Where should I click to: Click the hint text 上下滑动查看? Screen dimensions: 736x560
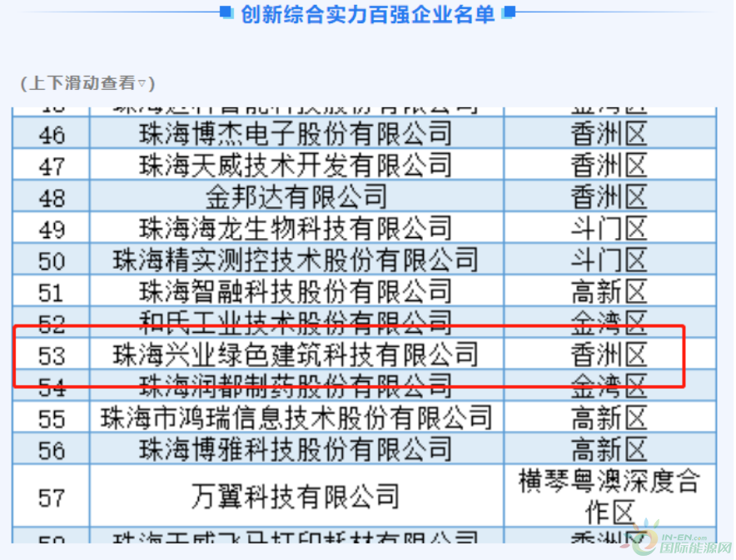[x=82, y=83]
